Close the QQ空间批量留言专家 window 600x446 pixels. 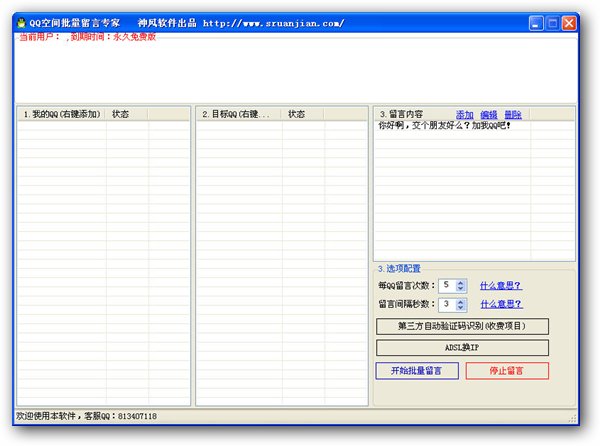pos(569,23)
